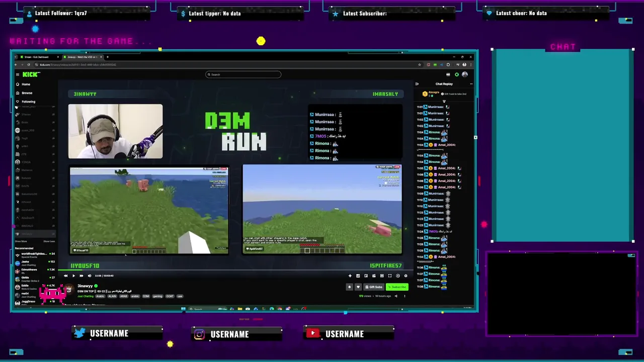Skip forward in the video player
This screenshot has height=362, width=644.
pyautogui.click(x=82, y=276)
